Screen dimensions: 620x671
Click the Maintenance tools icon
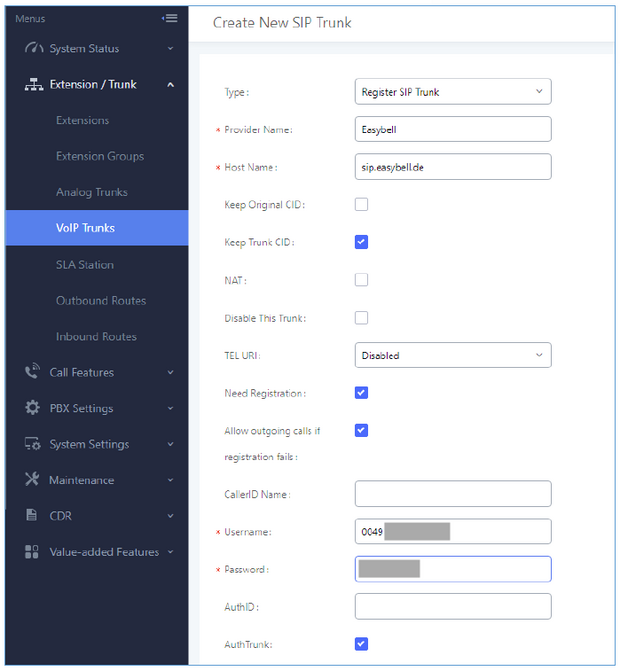pos(32,480)
